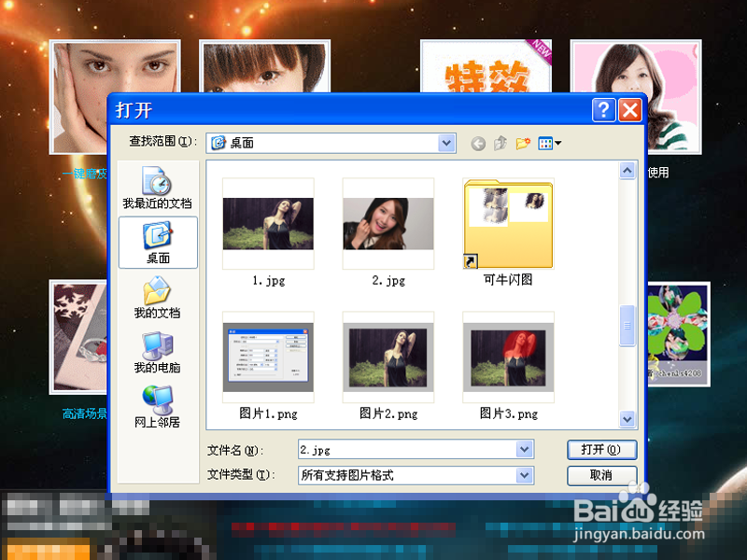
Task: Select the 图片2.png thumbnail
Action: pos(388,357)
